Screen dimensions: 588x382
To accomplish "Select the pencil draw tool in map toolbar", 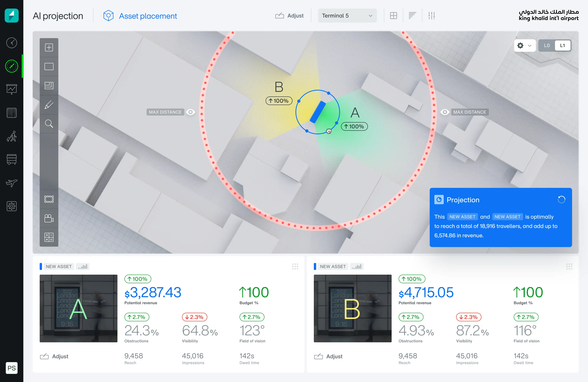I will coord(49,104).
